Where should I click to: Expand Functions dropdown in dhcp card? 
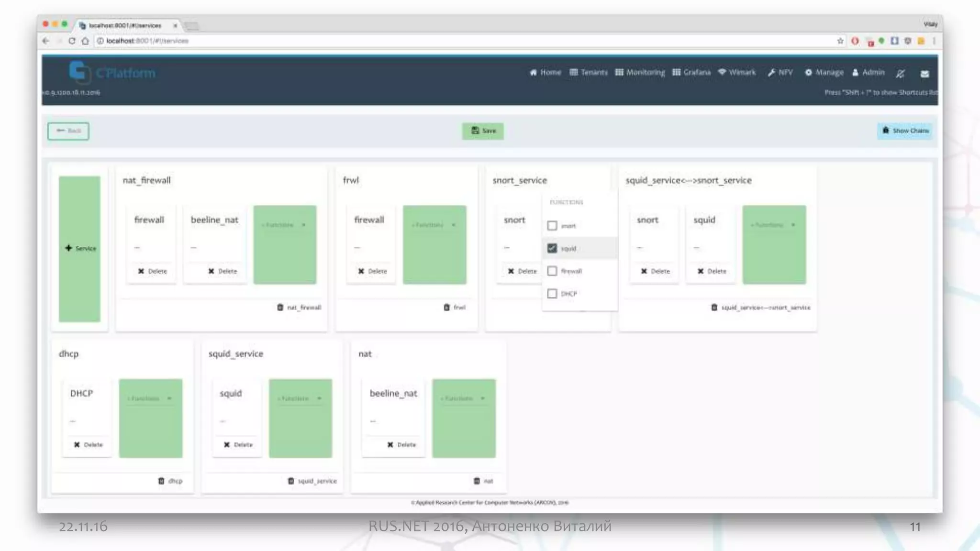tap(150, 398)
